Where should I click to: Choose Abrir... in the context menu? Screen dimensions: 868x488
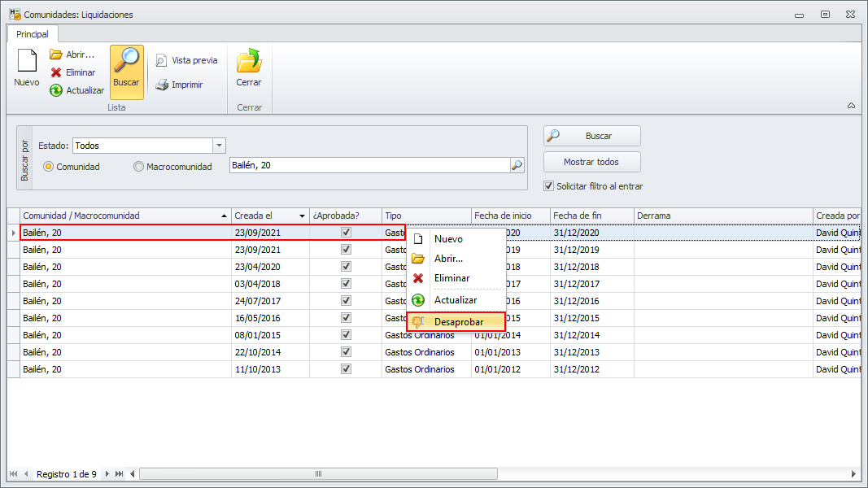click(x=456, y=259)
